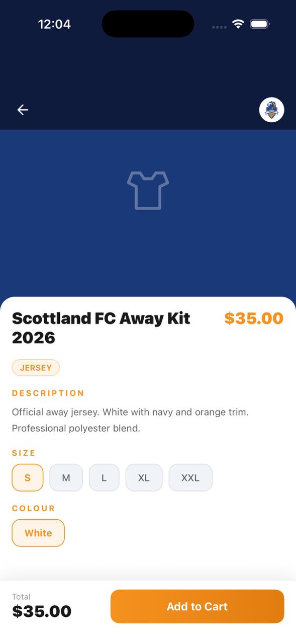Select size L
296x644 pixels.
coord(104,477)
